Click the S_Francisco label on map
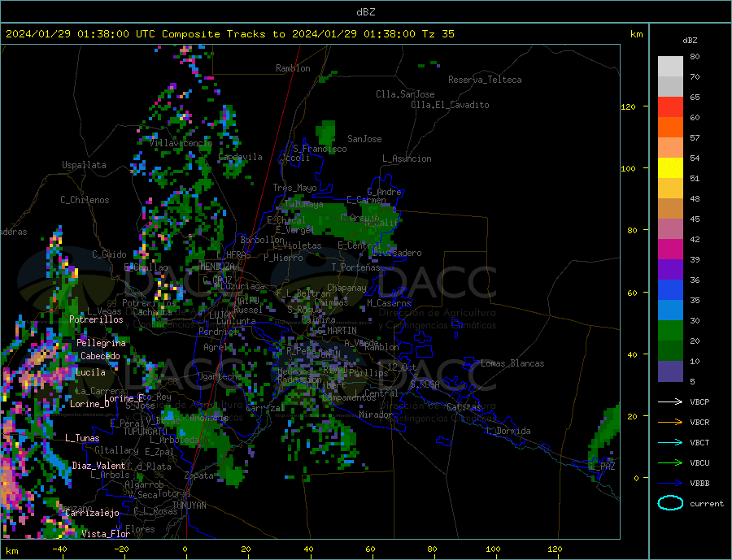Viewport: 732px width, 560px height. tap(320, 149)
